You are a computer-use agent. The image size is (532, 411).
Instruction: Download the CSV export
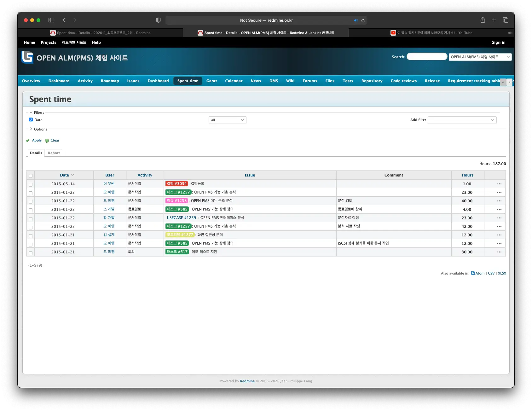[x=491, y=273]
